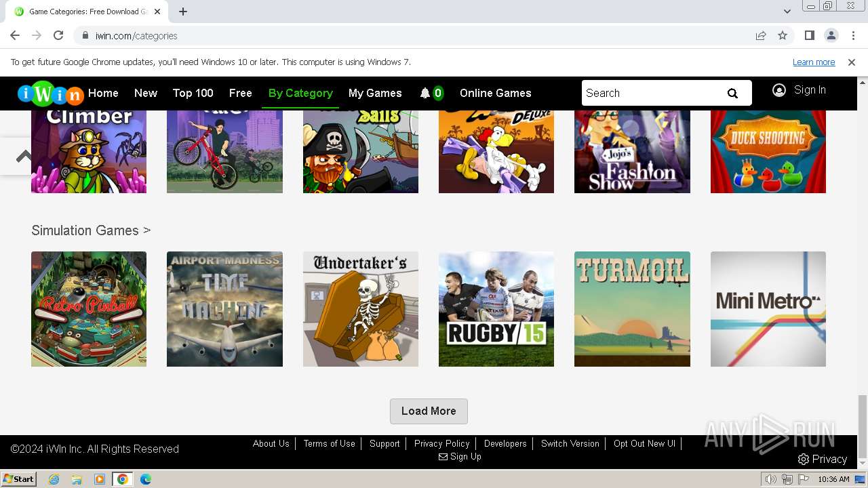Open the New games menu item
868x488 pixels.
point(146,94)
